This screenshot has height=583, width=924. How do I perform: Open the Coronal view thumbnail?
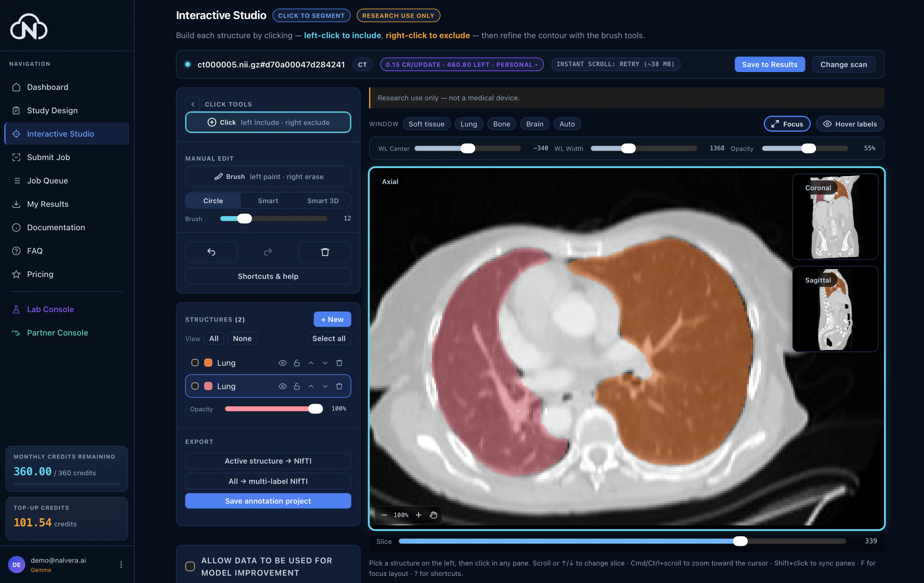tap(835, 217)
